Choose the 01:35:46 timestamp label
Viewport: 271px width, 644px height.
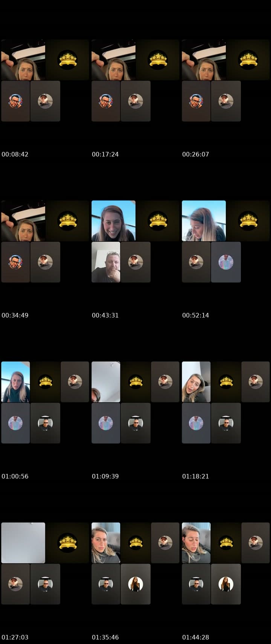point(105,637)
